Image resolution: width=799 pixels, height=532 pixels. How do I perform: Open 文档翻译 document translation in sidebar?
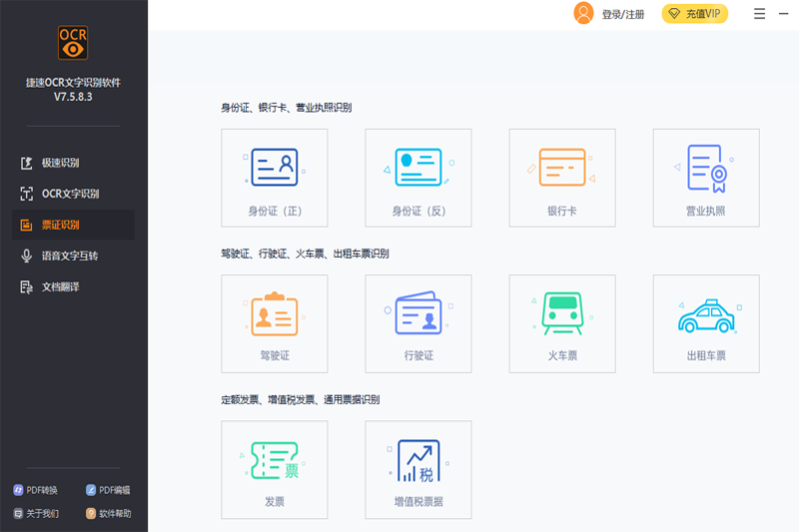(60, 286)
